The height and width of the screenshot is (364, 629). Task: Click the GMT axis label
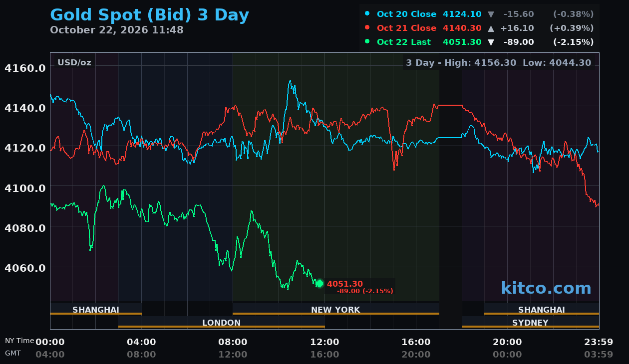click(x=13, y=353)
